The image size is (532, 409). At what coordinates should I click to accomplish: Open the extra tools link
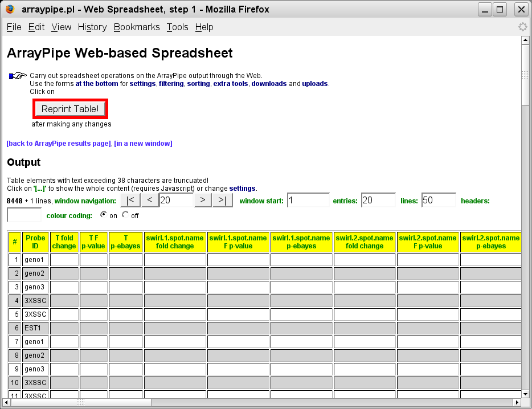[231, 84]
